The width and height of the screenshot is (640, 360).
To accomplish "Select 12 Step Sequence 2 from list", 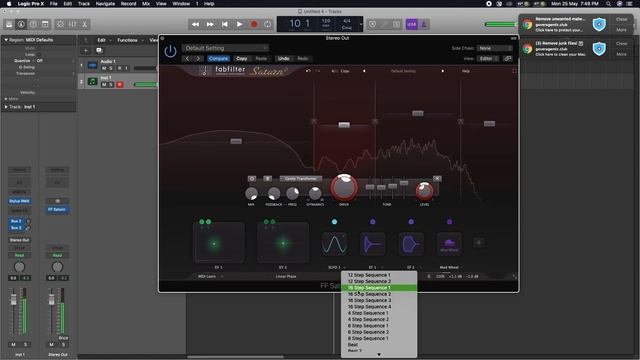I will [x=379, y=281].
